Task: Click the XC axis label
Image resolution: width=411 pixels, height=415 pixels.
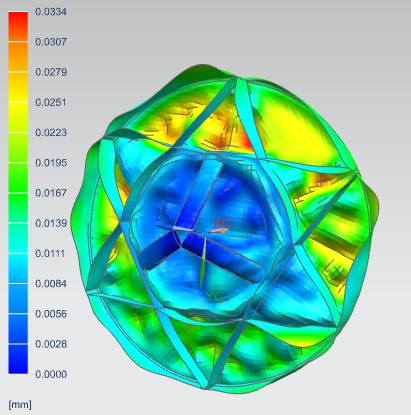Action: click(x=222, y=222)
